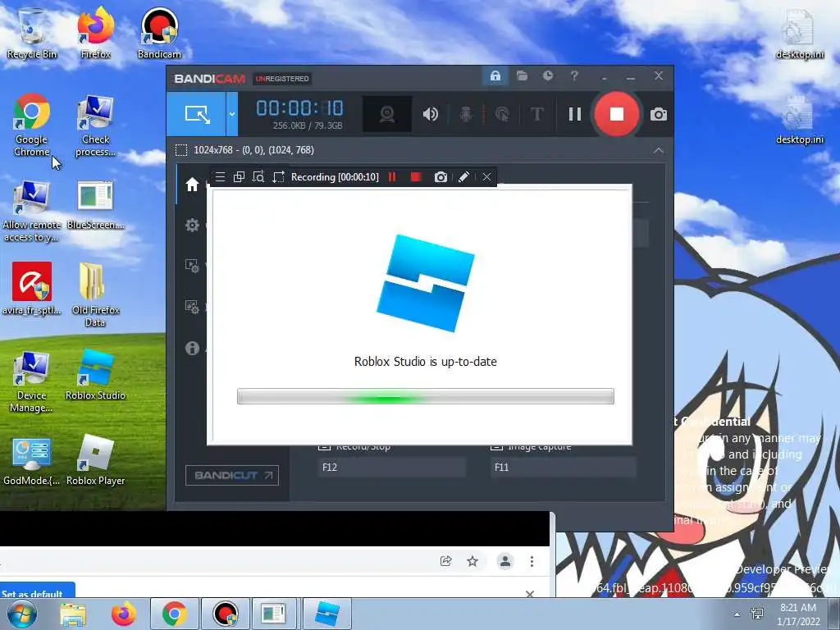Image resolution: width=840 pixels, height=630 pixels.
Task: Open the Chrome profile avatar icon
Action: click(x=504, y=561)
